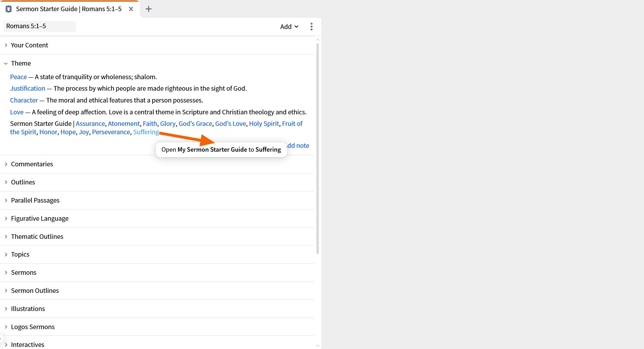Click the Romans 5:1–5 reference field
Viewport: 644px width, 349px height.
(x=39, y=26)
